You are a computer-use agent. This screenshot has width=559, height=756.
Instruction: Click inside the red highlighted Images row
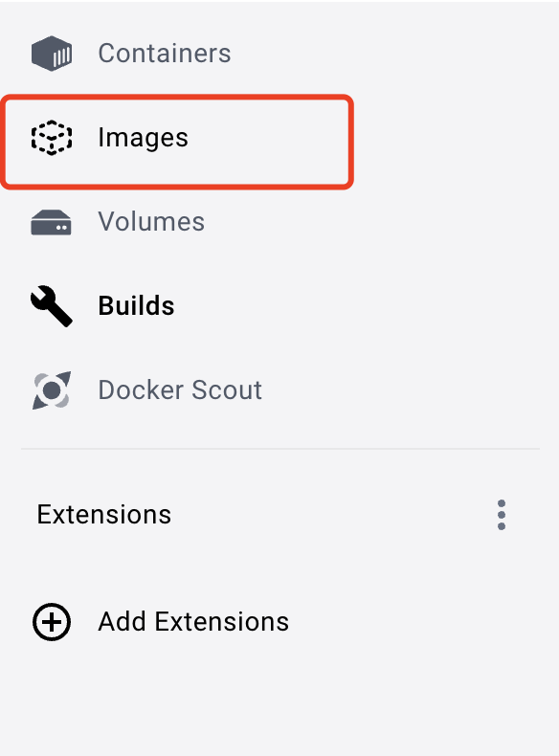click(177, 142)
